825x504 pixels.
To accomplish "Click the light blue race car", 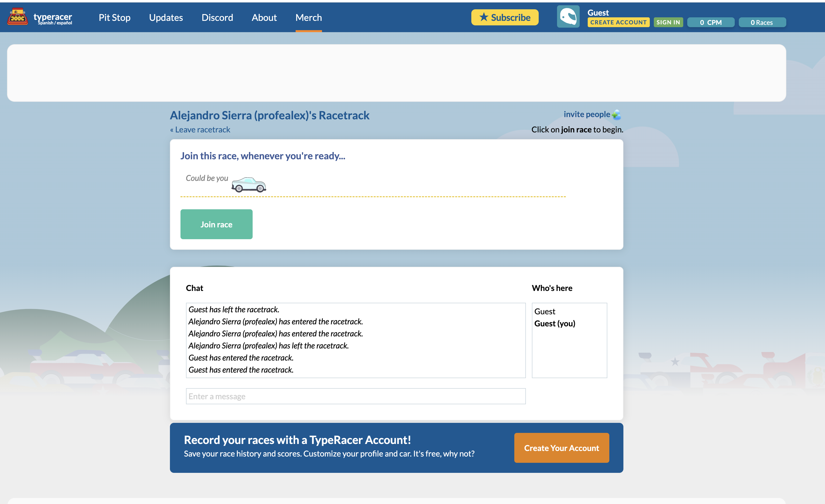I will coord(248,184).
